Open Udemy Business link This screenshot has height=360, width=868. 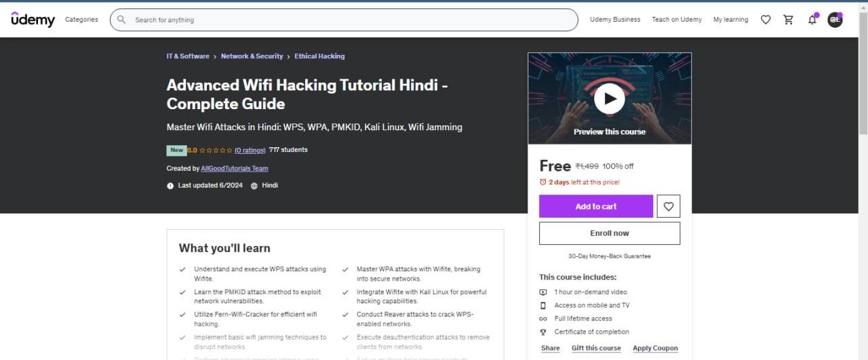click(615, 20)
